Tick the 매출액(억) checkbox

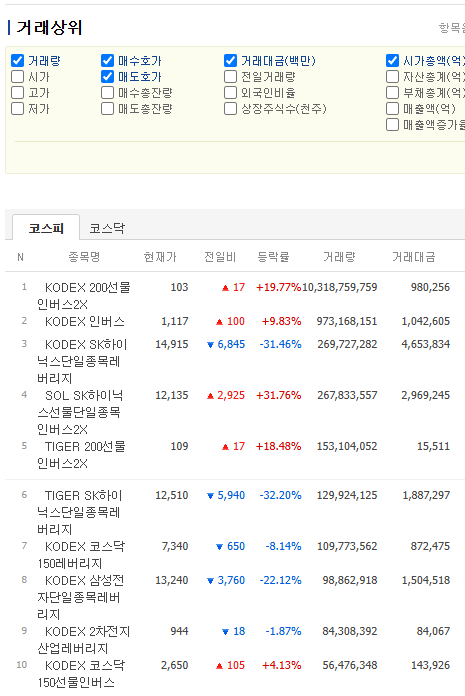[392, 108]
